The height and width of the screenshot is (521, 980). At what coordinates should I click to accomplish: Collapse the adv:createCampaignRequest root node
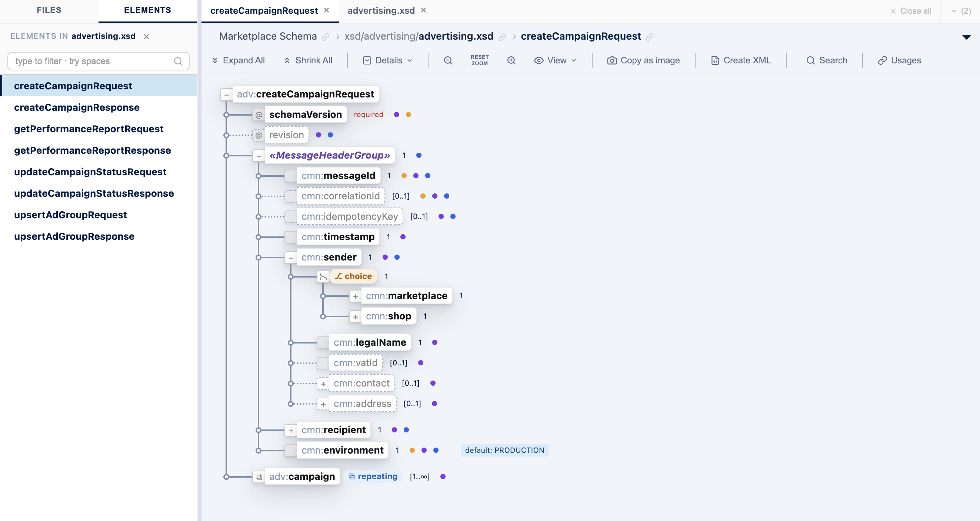227,95
